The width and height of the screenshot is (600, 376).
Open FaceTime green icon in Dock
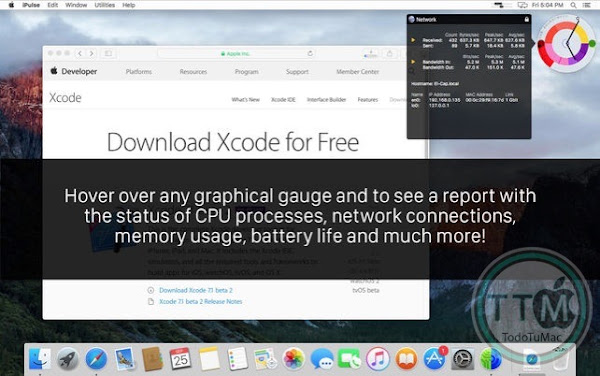point(349,359)
